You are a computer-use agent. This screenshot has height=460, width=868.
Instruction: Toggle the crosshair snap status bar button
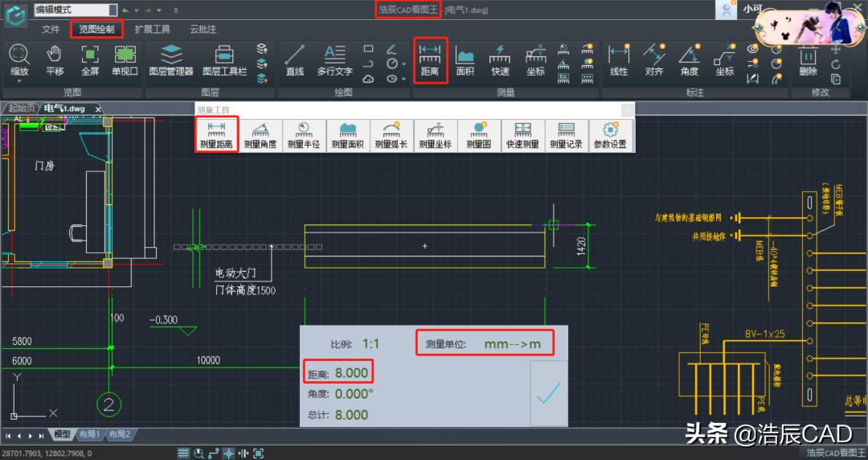tap(228, 454)
